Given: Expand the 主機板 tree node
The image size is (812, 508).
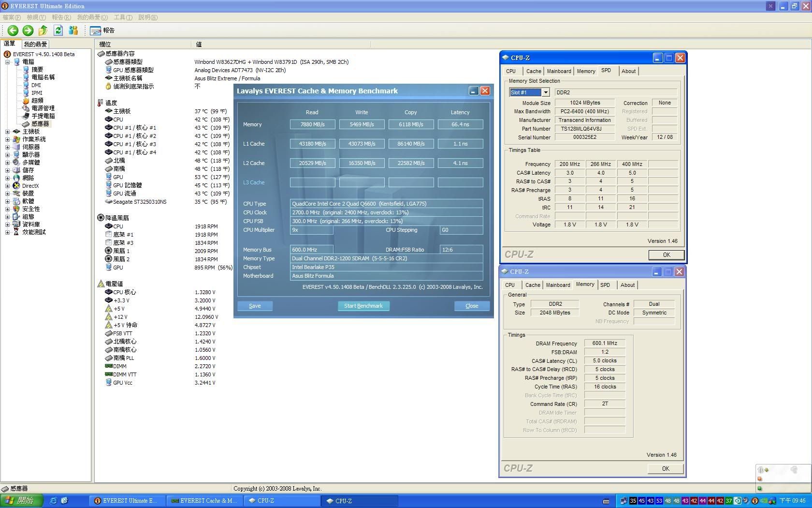Looking at the screenshot, I should (x=7, y=132).
